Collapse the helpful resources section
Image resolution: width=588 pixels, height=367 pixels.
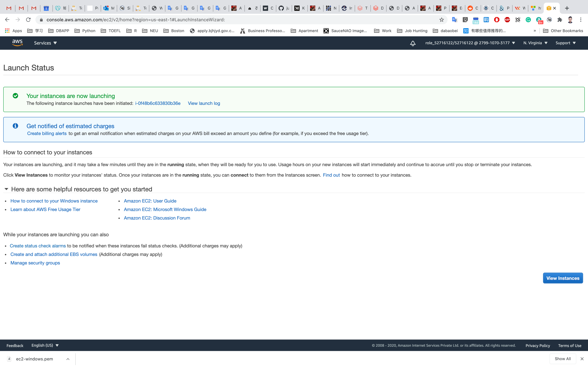(6, 189)
